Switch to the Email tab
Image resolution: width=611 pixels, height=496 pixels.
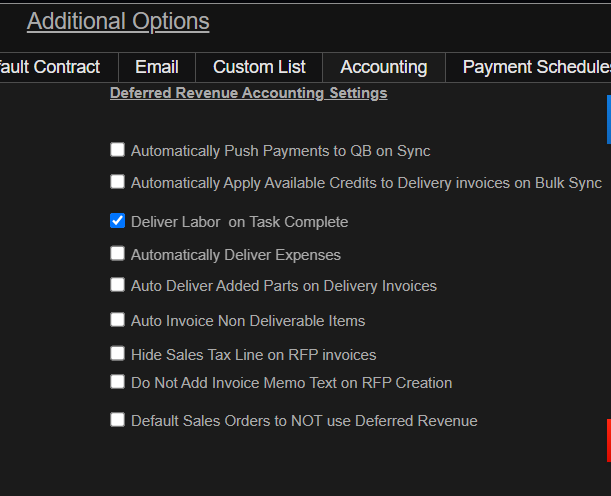[x=157, y=67]
